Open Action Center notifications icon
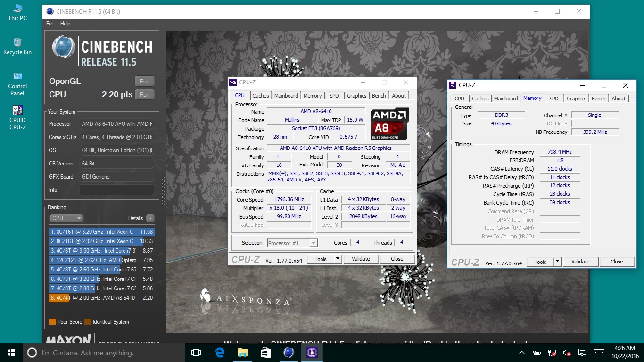This screenshot has width=644, height=362. (x=582, y=353)
